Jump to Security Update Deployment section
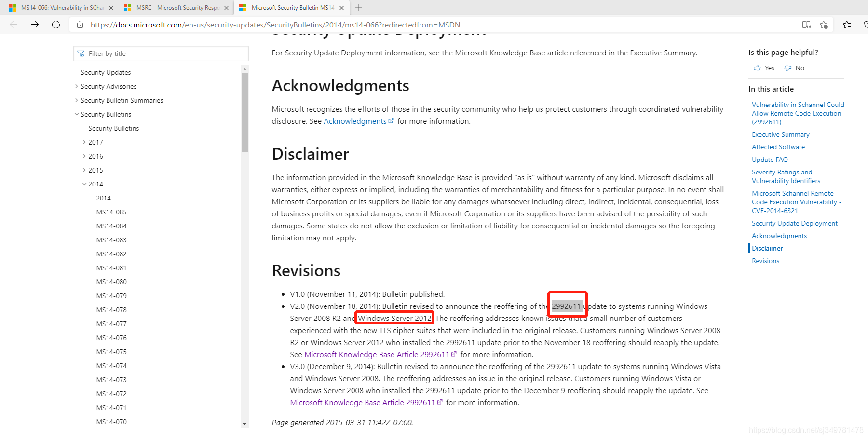The height and width of the screenshot is (439, 868). pyautogui.click(x=795, y=223)
